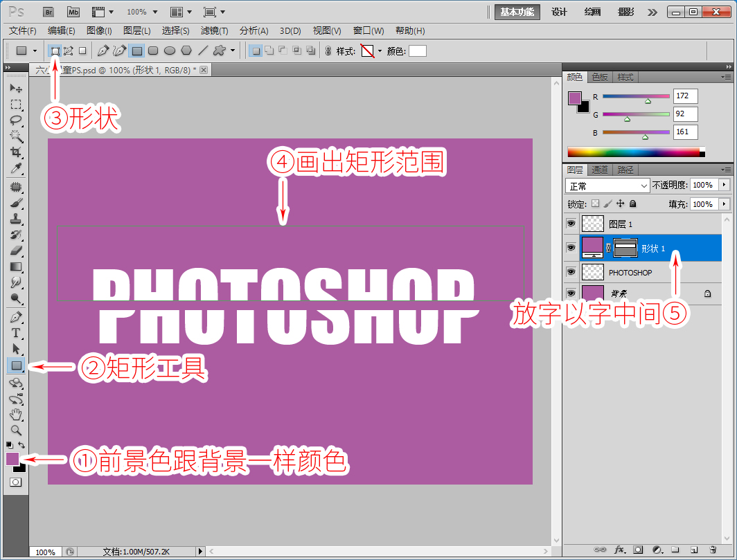Image resolution: width=737 pixels, height=560 pixels.
Task: Open 图层(L) menu
Action: (x=136, y=30)
